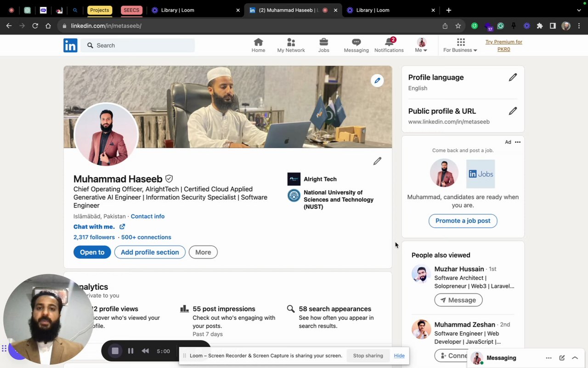Open Alright Tech company entry
The image size is (588, 368).
pyautogui.click(x=312, y=179)
